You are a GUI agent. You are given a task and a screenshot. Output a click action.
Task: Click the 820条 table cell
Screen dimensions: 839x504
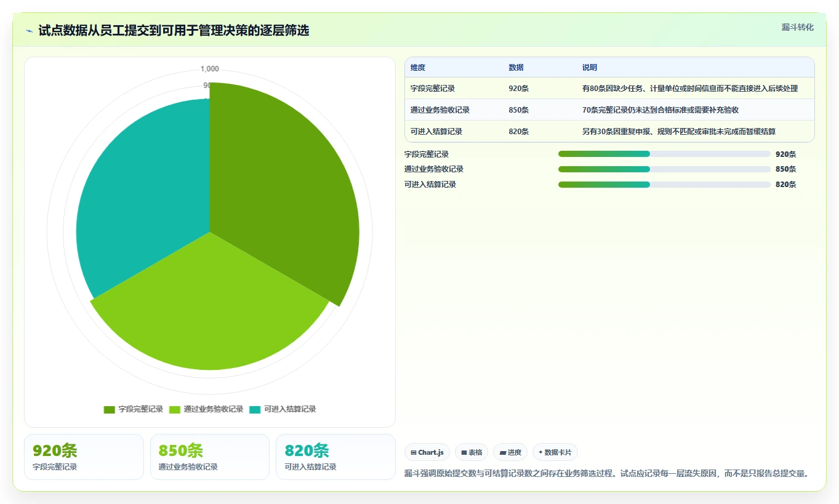[519, 132]
